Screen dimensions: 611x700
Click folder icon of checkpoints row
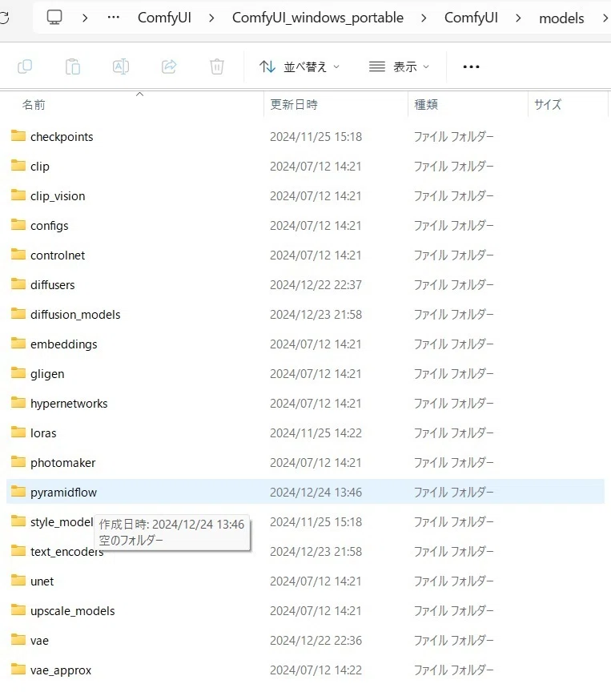(x=18, y=135)
